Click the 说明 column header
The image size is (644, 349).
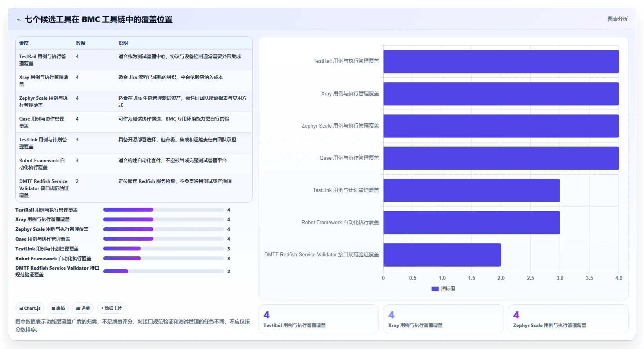tap(123, 43)
